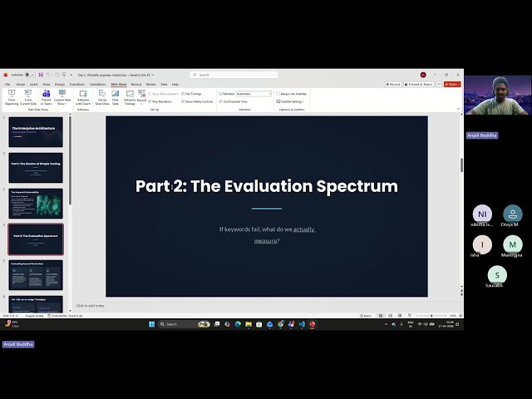
Task: Select Part 1 Illusion of Simple Testing thumbnail
Action: [x=36, y=168]
